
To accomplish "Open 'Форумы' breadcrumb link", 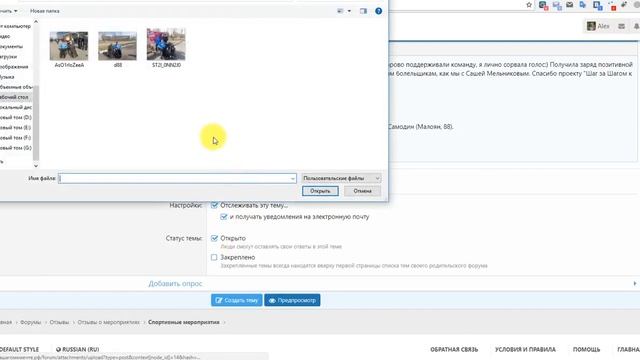I will pos(31,322).
